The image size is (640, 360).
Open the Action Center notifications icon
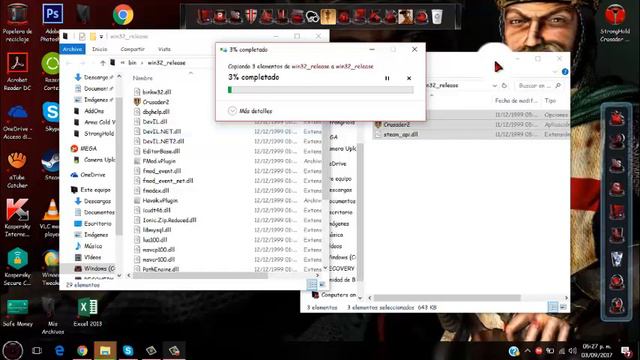pos(626,351)
